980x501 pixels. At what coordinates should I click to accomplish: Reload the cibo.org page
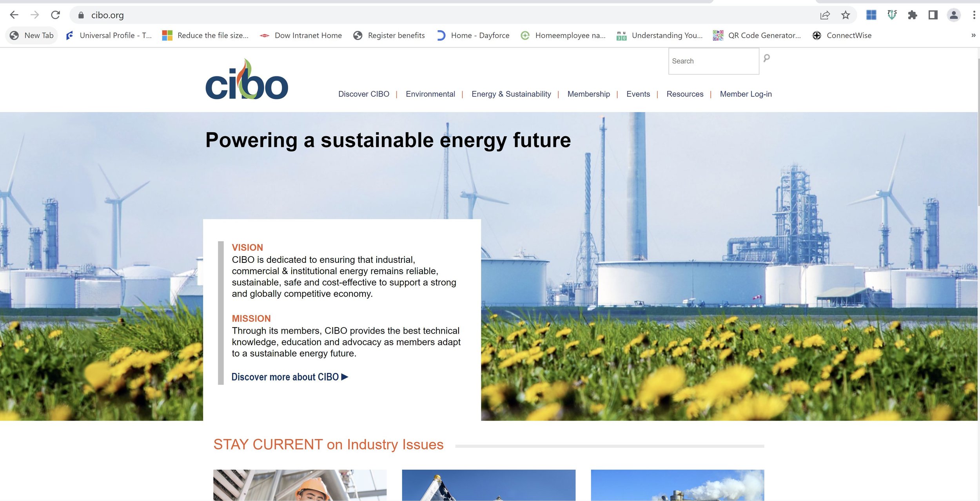click(x=55, y=15)
